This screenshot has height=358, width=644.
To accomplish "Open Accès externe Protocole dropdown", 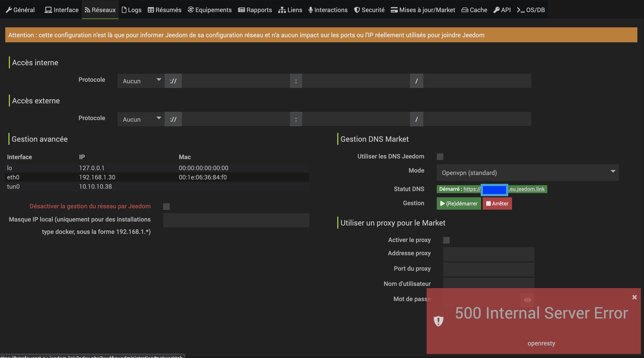I will pos(141,119).
